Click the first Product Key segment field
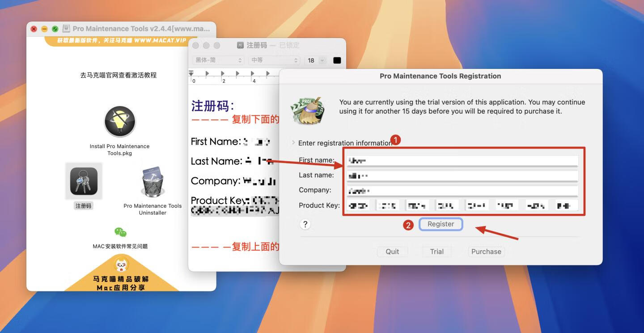The width and height of the screenshot is (644, 333). pyautogui.click(x=358, y=205)
